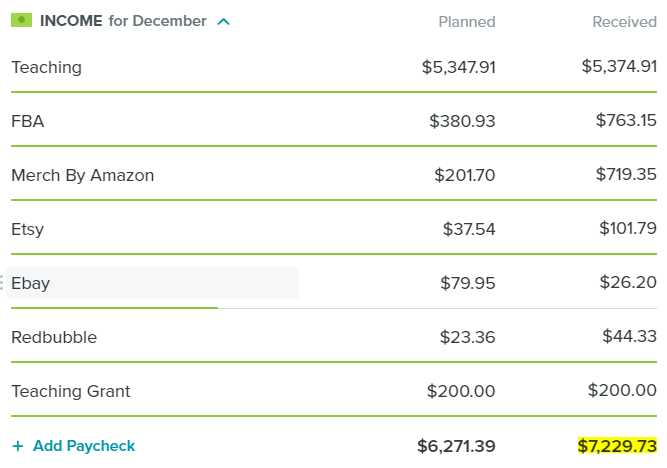Edit the Ebay planned amount $79.95
Viewport: 667px width, 468px height.
[x=467, y=283]
